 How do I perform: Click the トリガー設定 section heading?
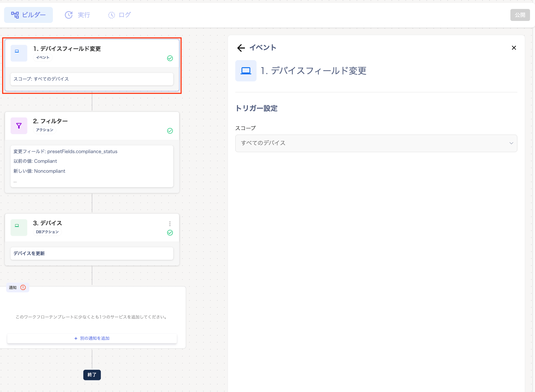click(x=256, y=108)
